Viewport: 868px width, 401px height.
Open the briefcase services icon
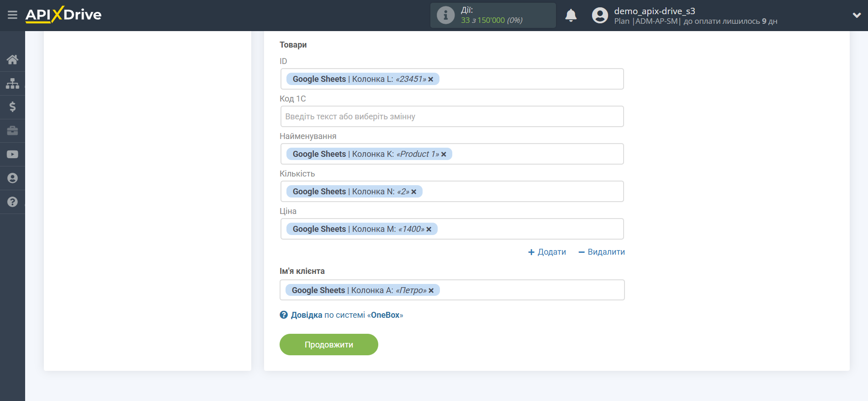(12, 131)
